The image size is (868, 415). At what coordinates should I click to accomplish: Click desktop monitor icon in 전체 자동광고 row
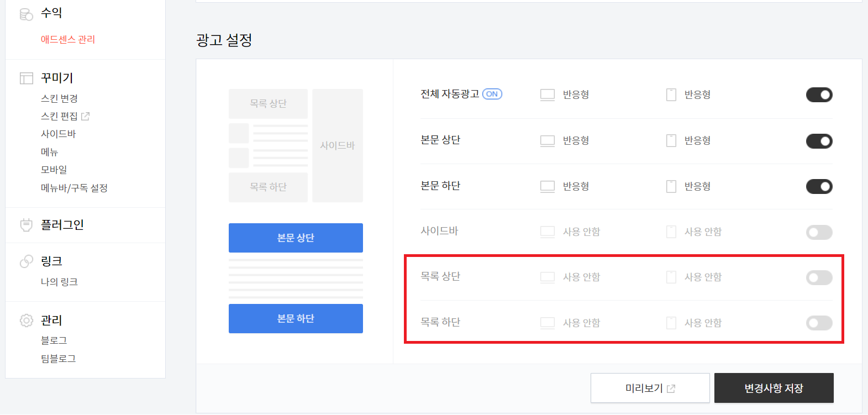[547, 95]
